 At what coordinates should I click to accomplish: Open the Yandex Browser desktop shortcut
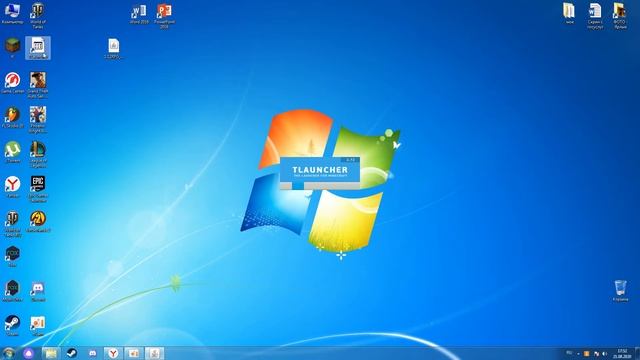click(x=12, y=187)
